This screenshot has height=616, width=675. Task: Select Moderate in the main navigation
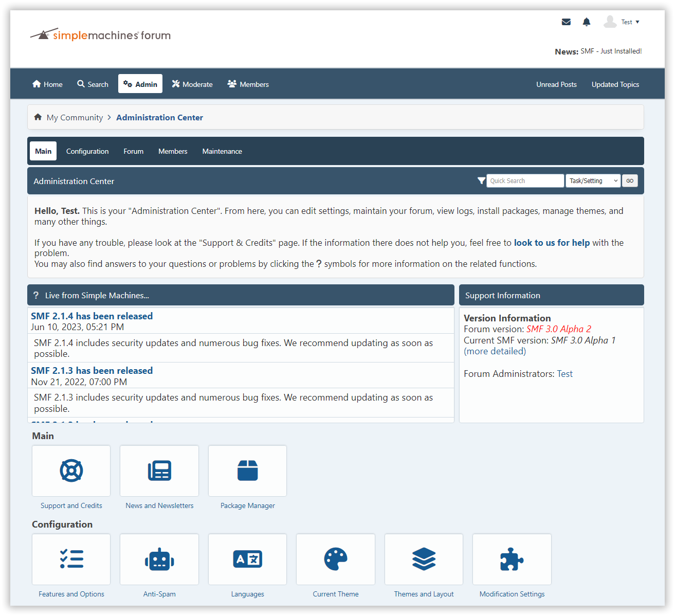click(192, 84)
